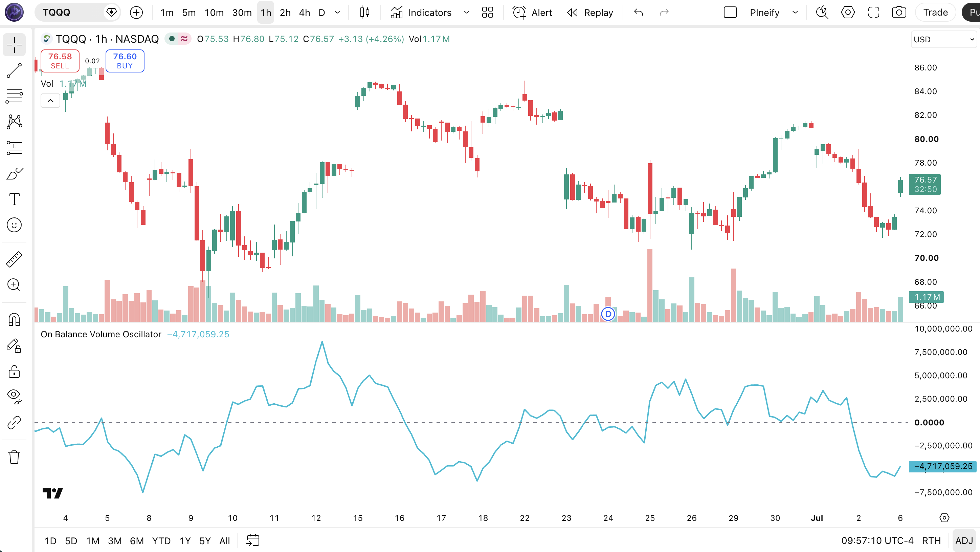Switch to the 30m timeframe
The width and height of the screenshot is (980, 552).
(242, 13)
